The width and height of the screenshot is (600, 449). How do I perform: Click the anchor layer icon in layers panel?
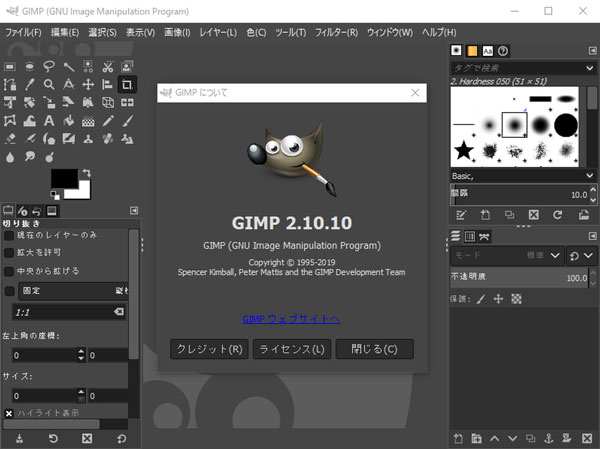(548, 438)
